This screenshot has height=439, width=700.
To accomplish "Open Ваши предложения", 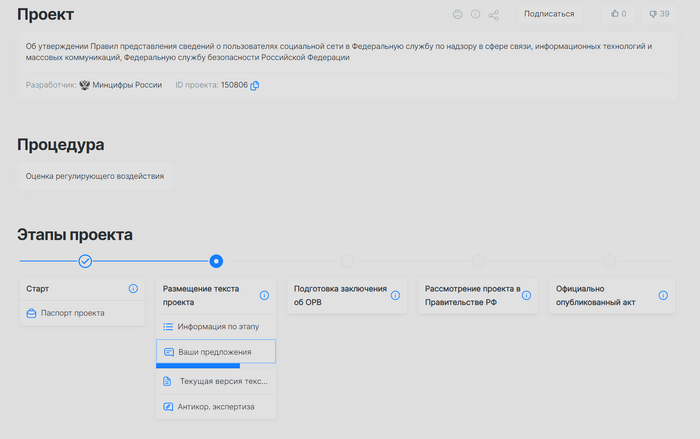I will [x=216, y=351].
